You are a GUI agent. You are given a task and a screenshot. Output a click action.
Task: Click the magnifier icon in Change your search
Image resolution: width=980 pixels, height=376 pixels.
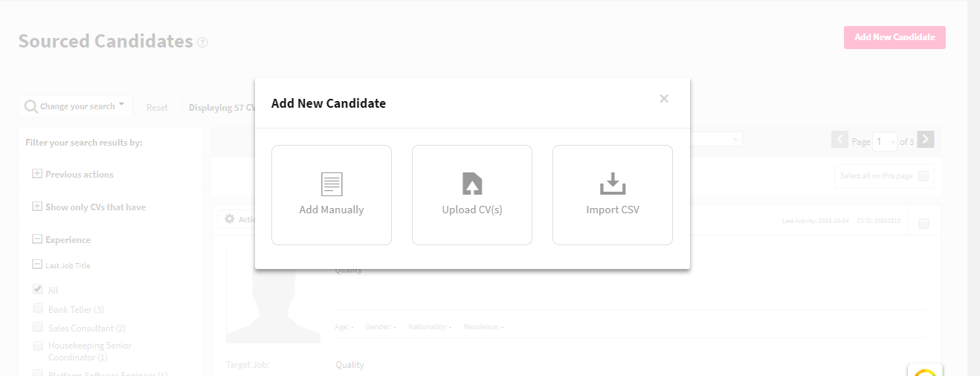31,107
